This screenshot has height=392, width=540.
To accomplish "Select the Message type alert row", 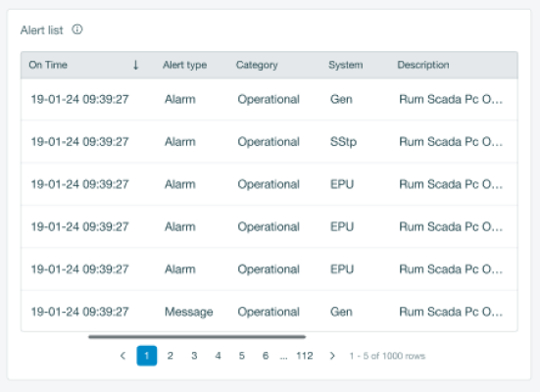I will tap(269, 312).
